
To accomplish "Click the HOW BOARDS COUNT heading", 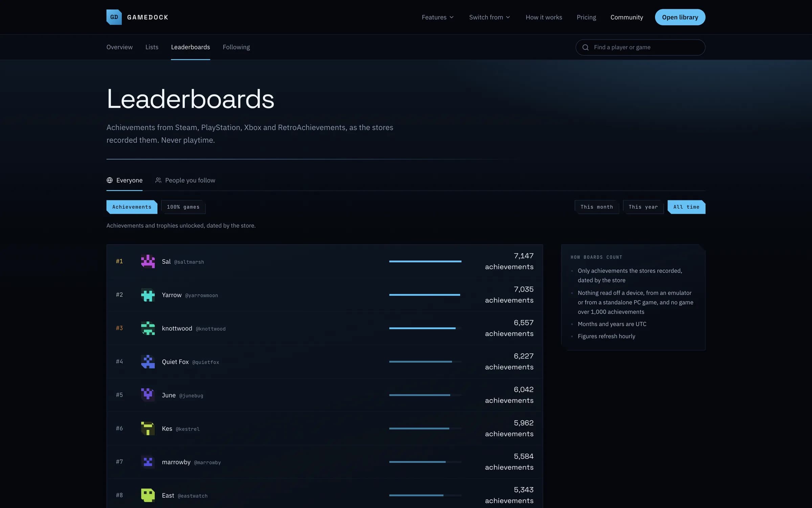I will pos(596,257).
